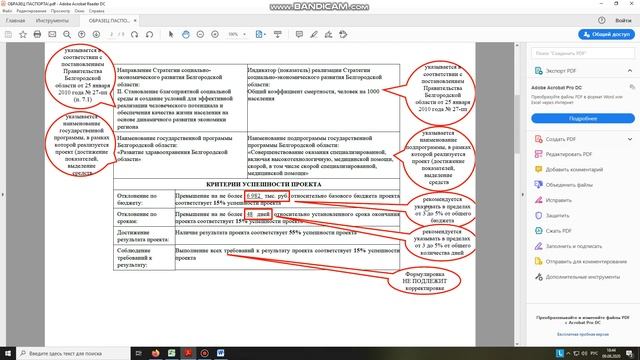Collapse the Экспорт PDF section chevron
This screenshot has height=360, width=640.
(x=630, y=71)
